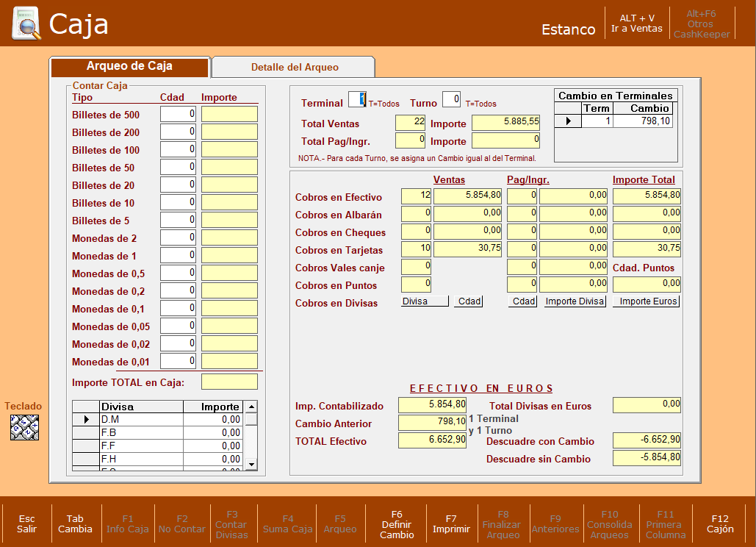Click the Caja calculator magnifier icon
The width and height of the screenshot is (756, 547).
click(x=26, y=23)
